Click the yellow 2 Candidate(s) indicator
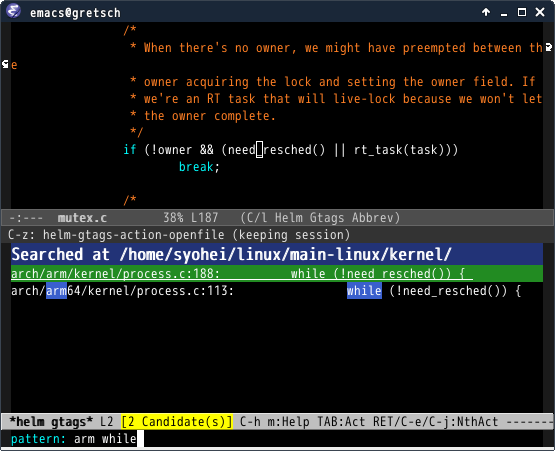This screenshot has height=451, width=555. 177,422
